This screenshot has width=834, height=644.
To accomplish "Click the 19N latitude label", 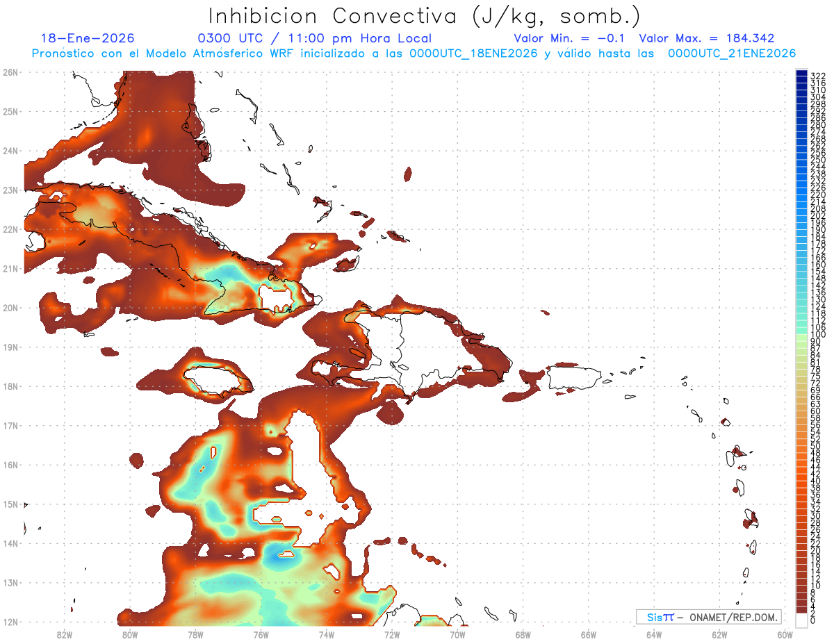I will tap(10, 347).
